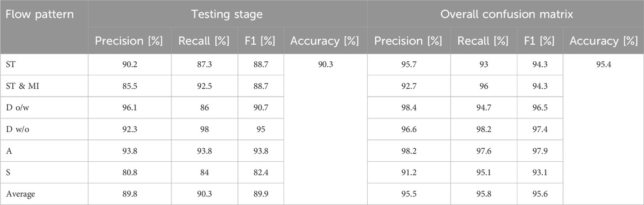
Task: Click testing accuracy value 90.3
Action: [x=325, y=65]
